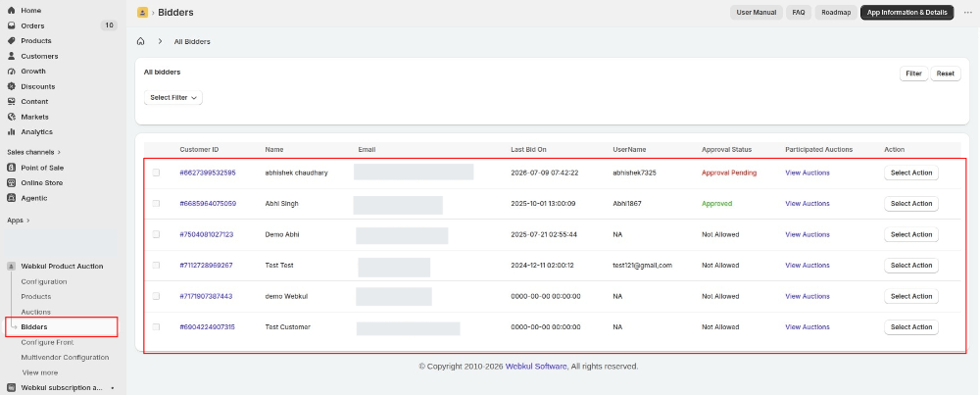
Task: Click View Auctions for abhishek chaudhary
Action: click(x=807, y=173)
